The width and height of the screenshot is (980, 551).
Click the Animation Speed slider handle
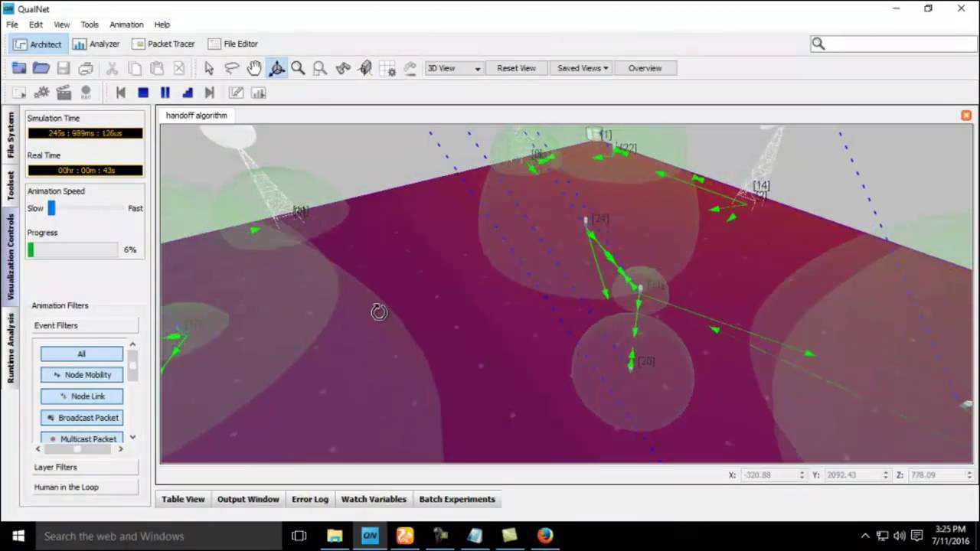coord(51,208)
